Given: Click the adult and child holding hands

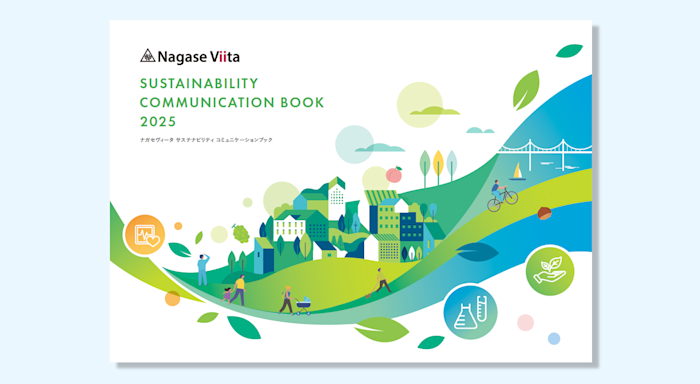Looking at the screenshot, I should click(x=234, y=291).
